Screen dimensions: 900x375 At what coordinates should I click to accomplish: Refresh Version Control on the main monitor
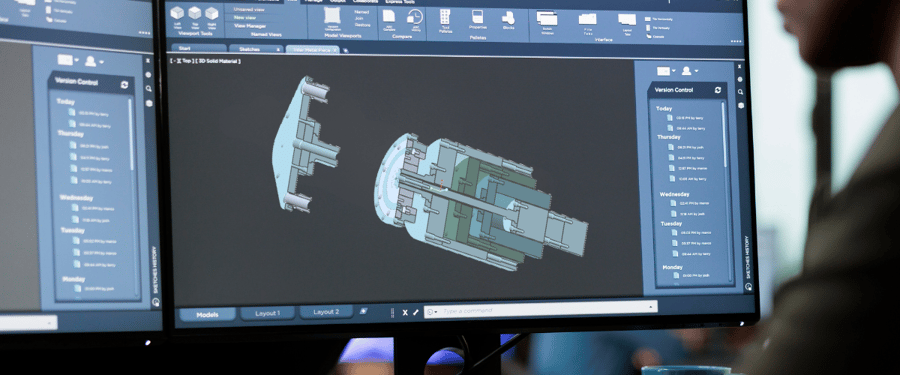pos(718,90)
